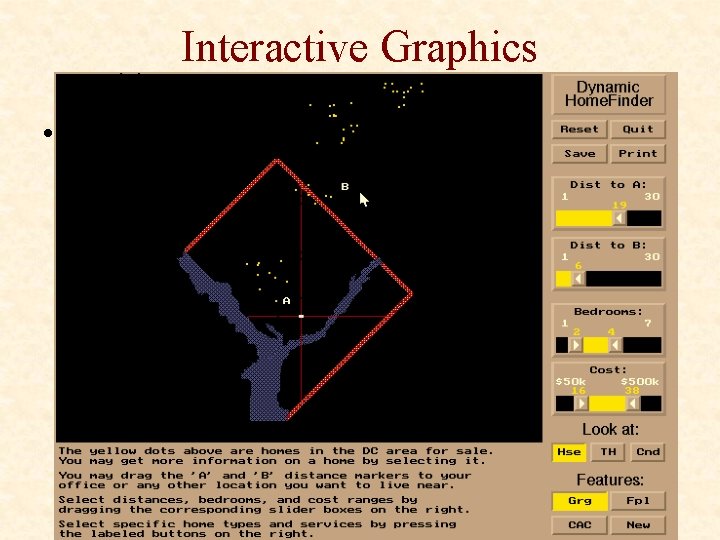Toggle the Grg garage feature
The height and width of the screenshot is (540, 720).
tap(579, 501)
